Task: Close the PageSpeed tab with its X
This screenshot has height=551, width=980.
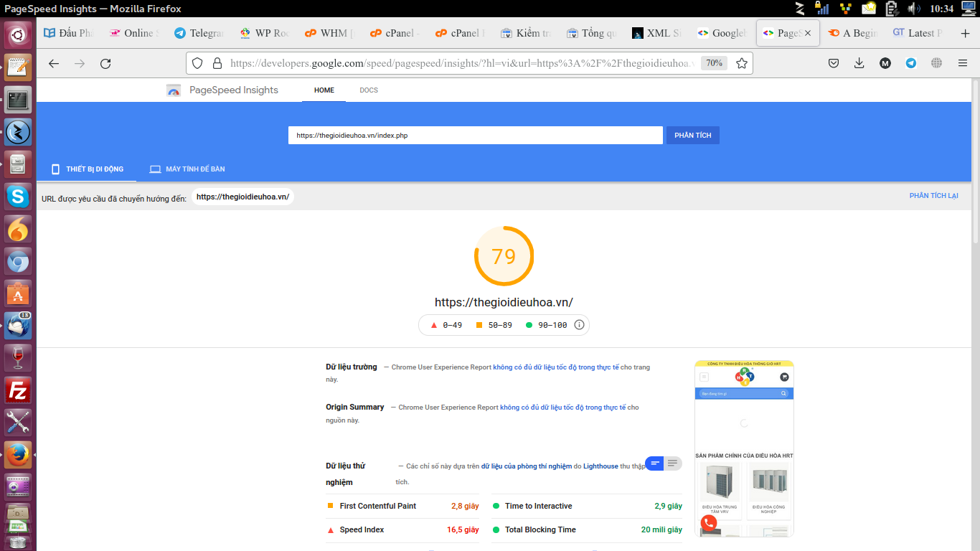Action: [808, 33]
